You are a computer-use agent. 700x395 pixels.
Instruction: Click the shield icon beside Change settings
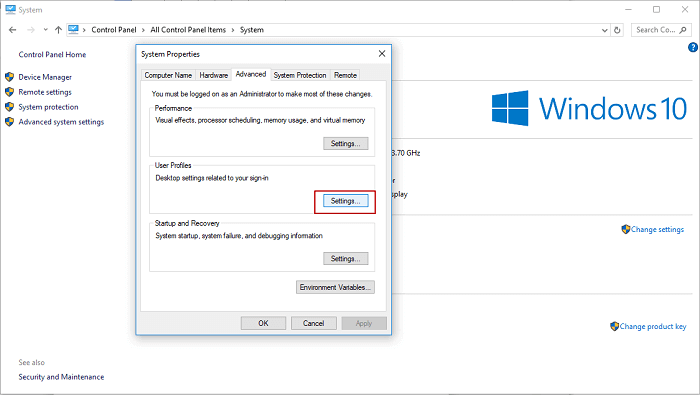(625, 229)
